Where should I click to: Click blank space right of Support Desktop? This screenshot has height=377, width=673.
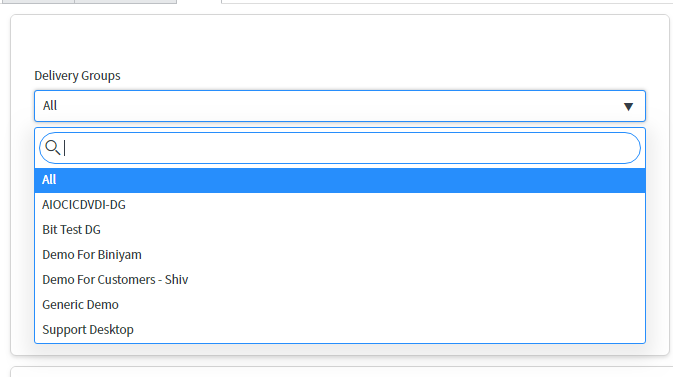386,329
